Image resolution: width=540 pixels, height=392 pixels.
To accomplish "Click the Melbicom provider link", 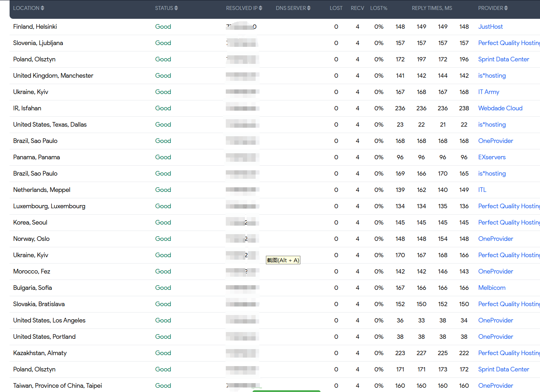I will (x=492, y=288).
